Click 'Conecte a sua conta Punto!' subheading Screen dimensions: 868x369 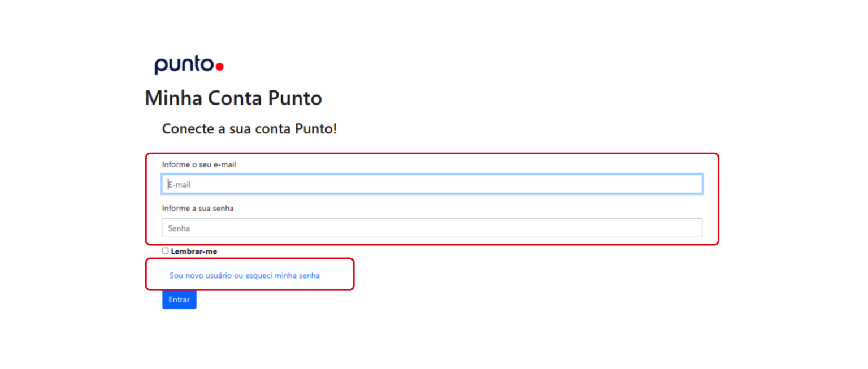[249, 129]
